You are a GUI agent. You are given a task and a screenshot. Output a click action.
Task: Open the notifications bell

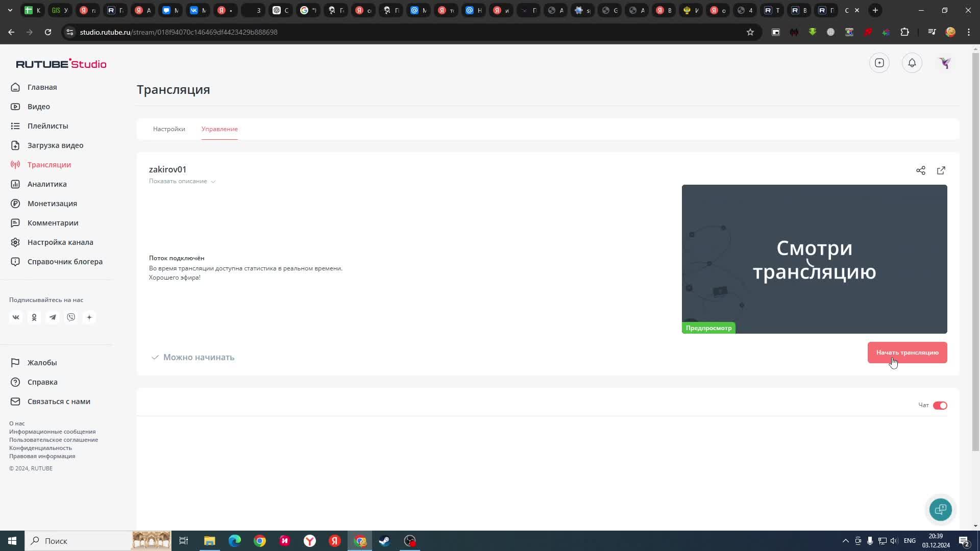pyautogui.click(x=912, y=63)
